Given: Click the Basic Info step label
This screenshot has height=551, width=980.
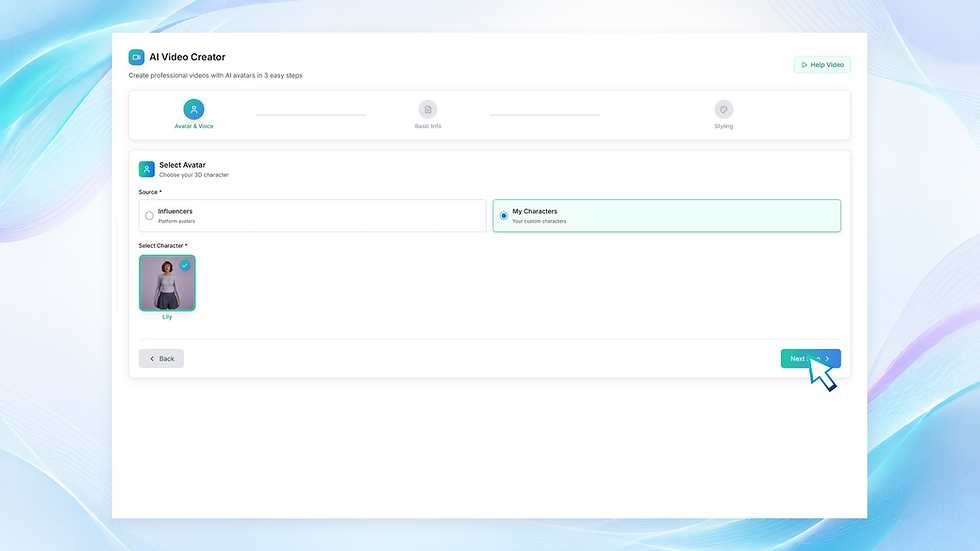Looking at the screenshot, I should pyautogui.click(x=428, y=126).
